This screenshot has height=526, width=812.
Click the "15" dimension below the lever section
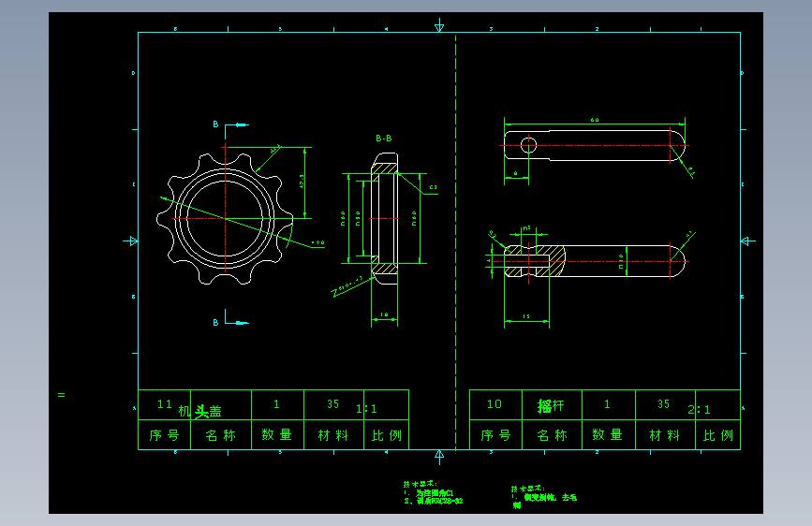(526, 316)
